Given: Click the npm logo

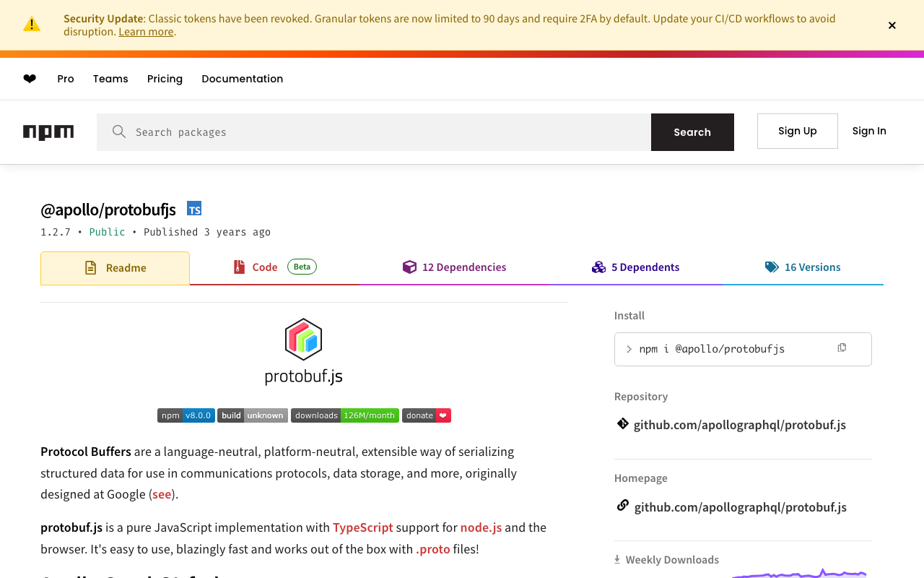Looking at the screenshot, I should click(x=48, y=132).
